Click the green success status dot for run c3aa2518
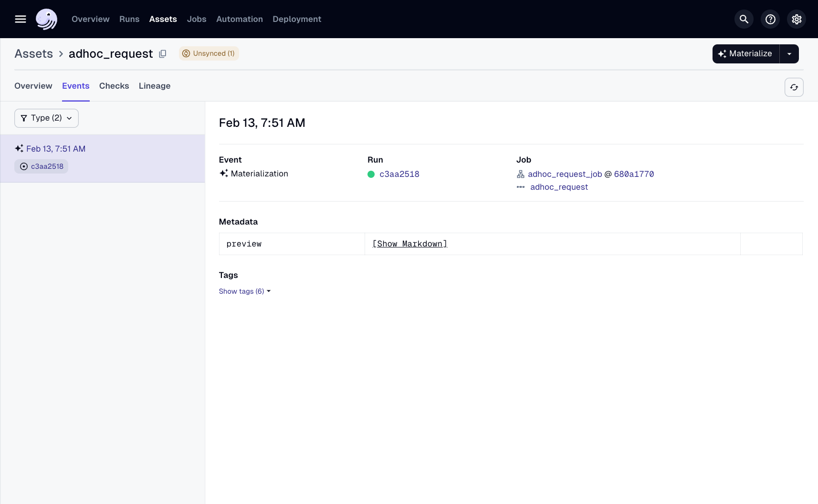The image size is (818, 504). (x=371, y=175)
